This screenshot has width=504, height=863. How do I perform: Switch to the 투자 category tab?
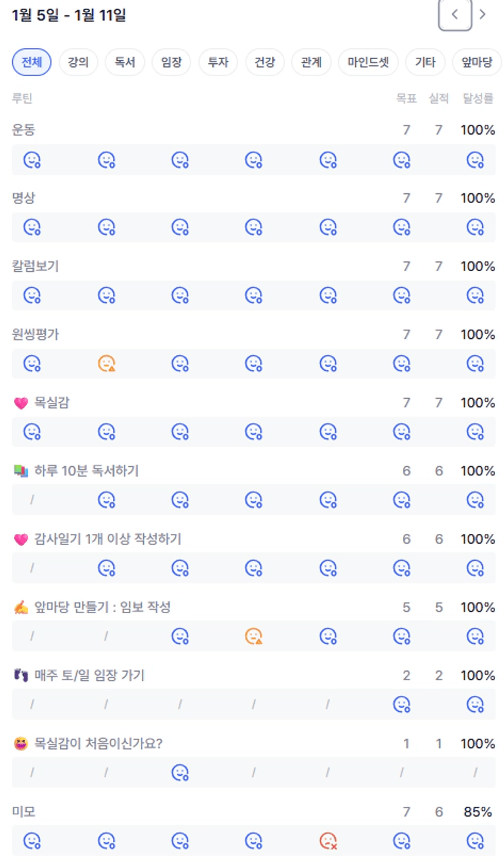(x=218, y=62)
